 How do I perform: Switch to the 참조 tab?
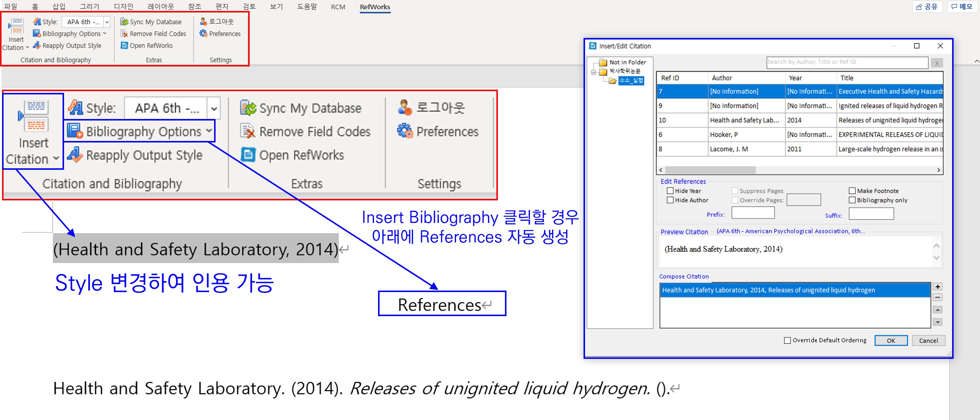coord(195,7)
